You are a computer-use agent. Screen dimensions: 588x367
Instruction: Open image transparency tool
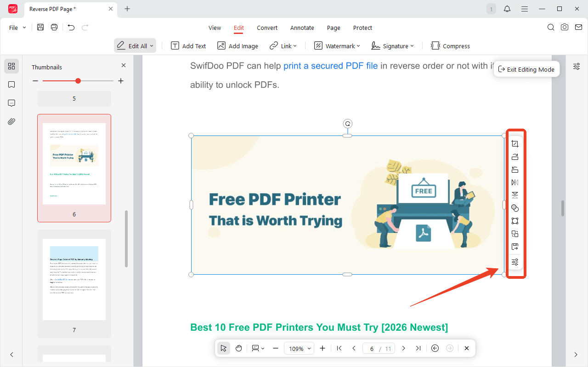515,209
